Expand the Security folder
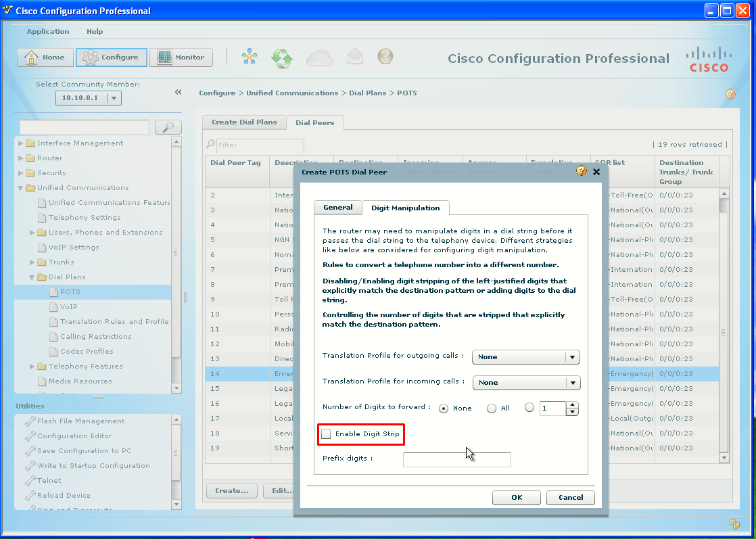 tap(21, 173)
